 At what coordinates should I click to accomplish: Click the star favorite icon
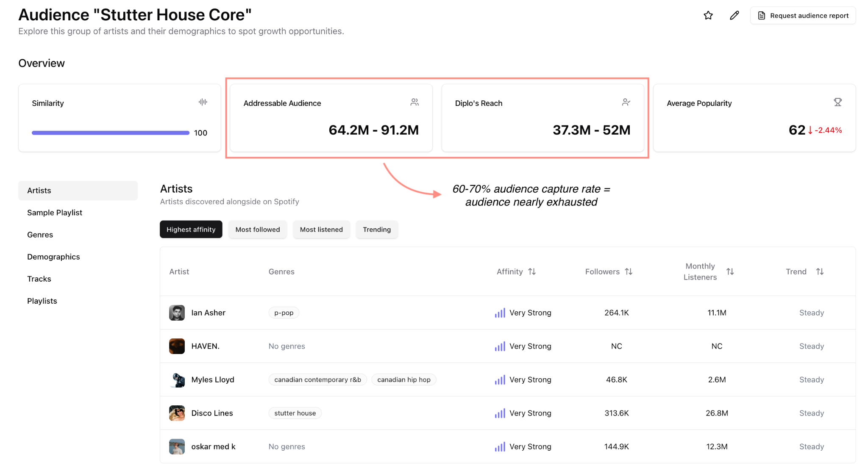click(x=708, y=16)
